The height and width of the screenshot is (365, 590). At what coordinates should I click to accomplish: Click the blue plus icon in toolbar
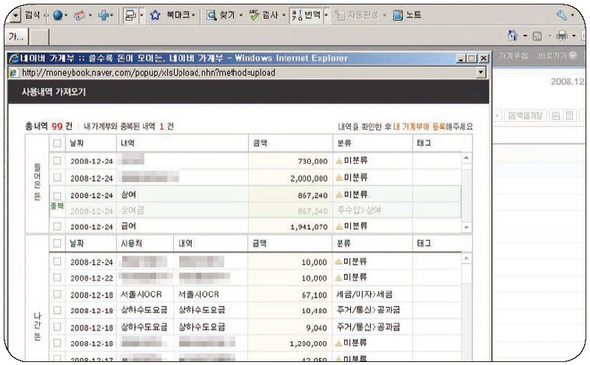[103, 15]
